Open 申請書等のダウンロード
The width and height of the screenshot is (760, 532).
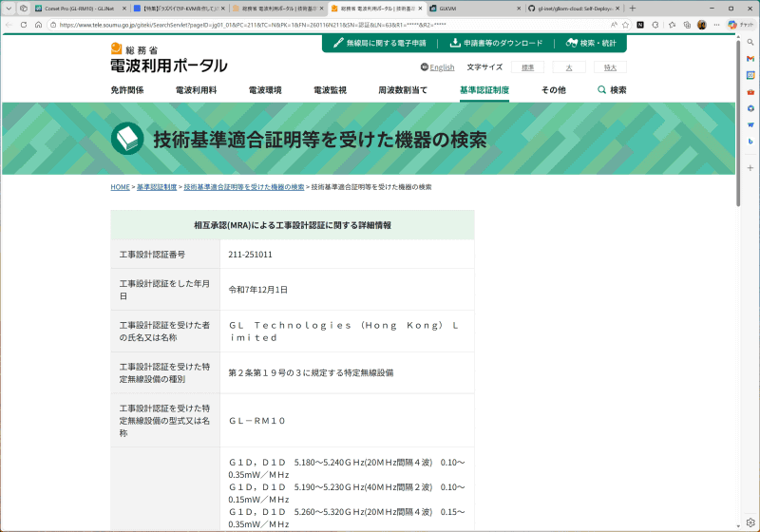496,43
